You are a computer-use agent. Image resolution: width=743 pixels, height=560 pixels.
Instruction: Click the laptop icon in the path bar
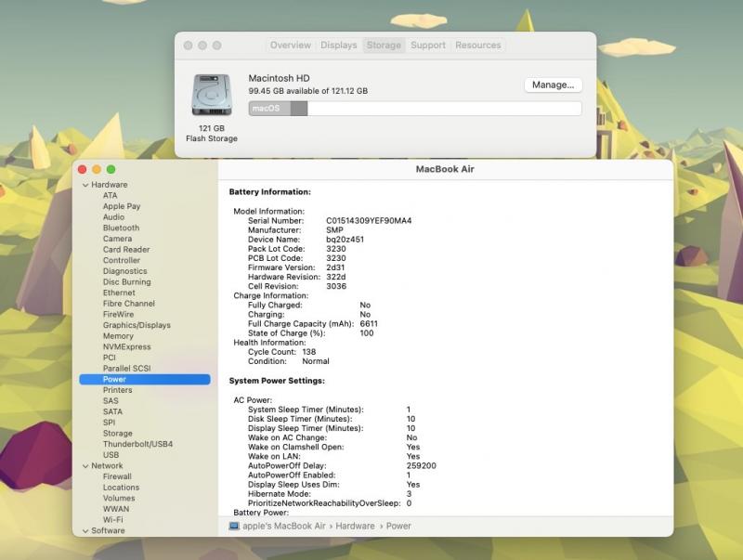coord(234,526)
